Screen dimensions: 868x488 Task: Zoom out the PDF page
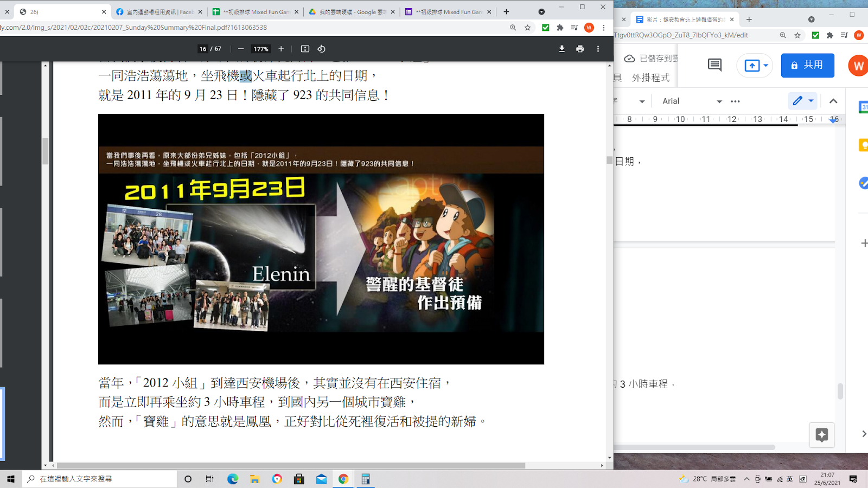coord(241,49)
